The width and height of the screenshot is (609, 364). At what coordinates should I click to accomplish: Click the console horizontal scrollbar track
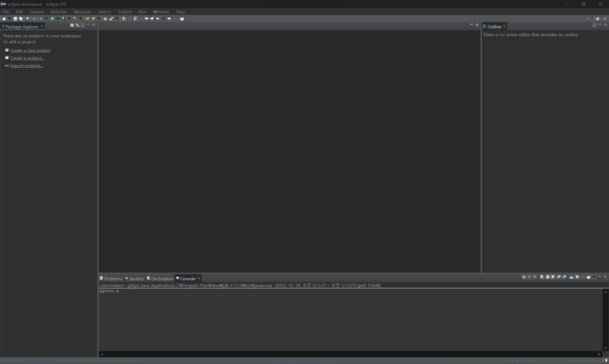343,354
